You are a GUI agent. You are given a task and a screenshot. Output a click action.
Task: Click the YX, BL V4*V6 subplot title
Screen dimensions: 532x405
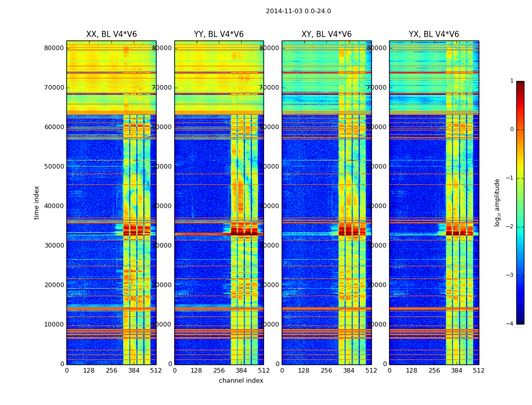coord(434,34)
